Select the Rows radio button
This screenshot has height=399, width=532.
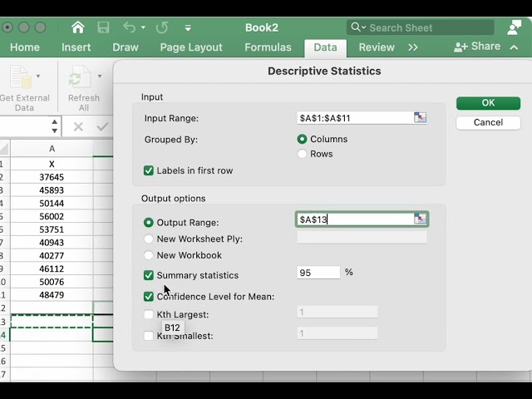302,154
